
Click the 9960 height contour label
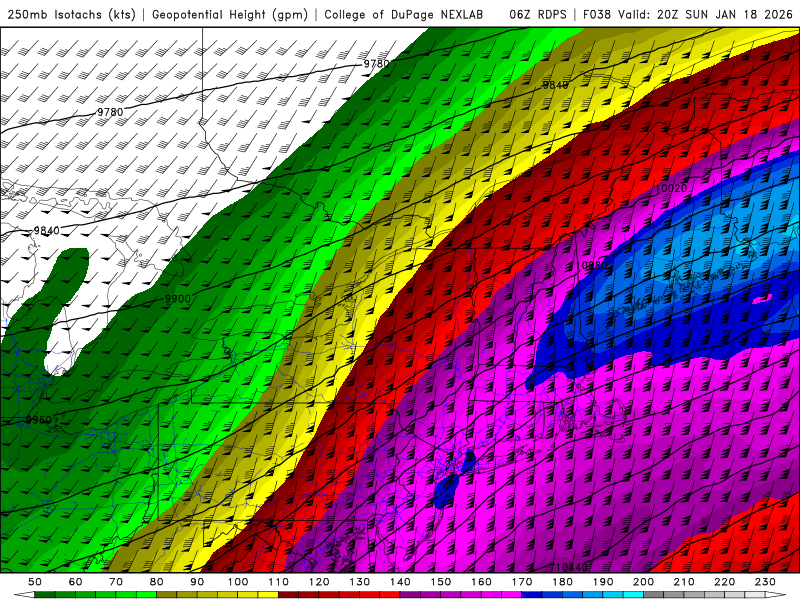pyautogui.click(x=39, y=420)
